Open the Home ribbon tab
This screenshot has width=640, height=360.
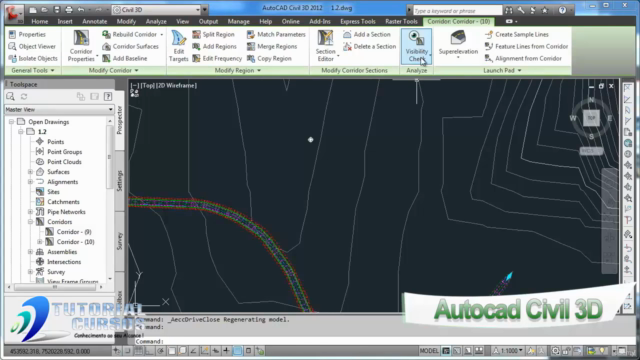click(x=40, y=21)
